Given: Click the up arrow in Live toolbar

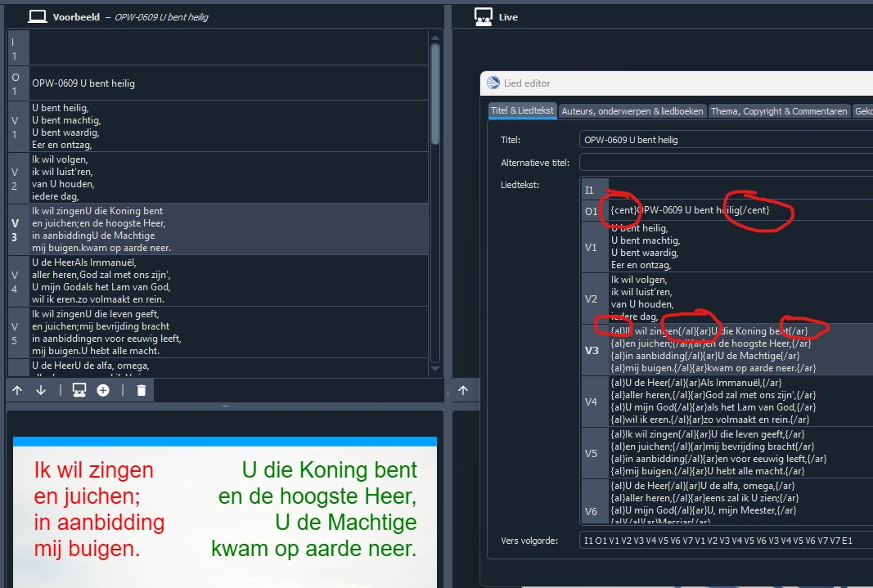Looking at the screenshot, I should (x=463, y=391).
